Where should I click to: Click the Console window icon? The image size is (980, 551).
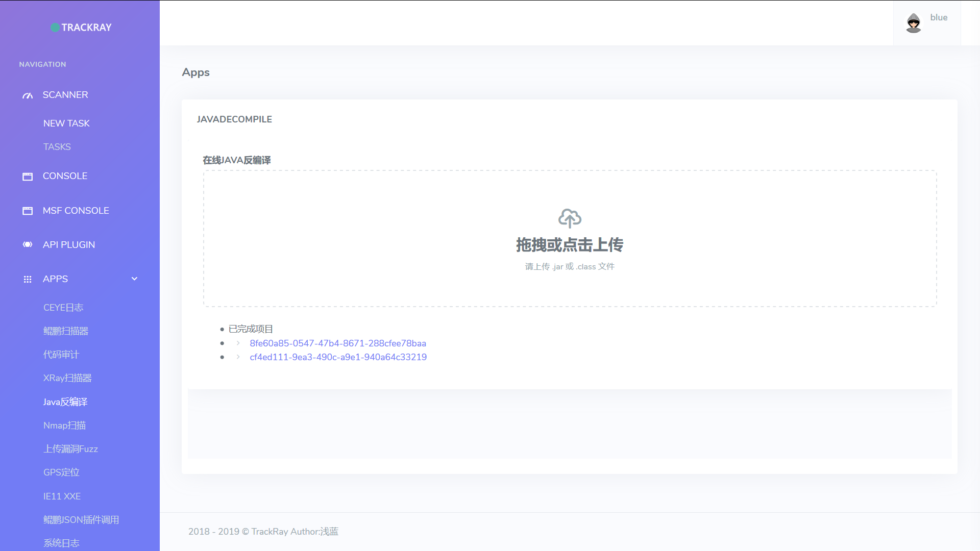[28, 177]
